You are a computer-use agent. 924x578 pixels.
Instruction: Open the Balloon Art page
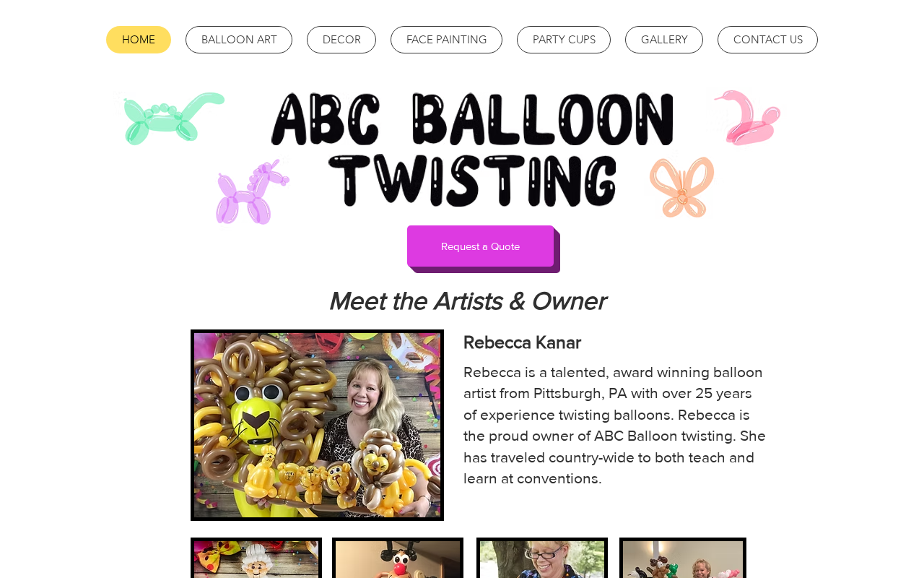(x=239, y=40)
